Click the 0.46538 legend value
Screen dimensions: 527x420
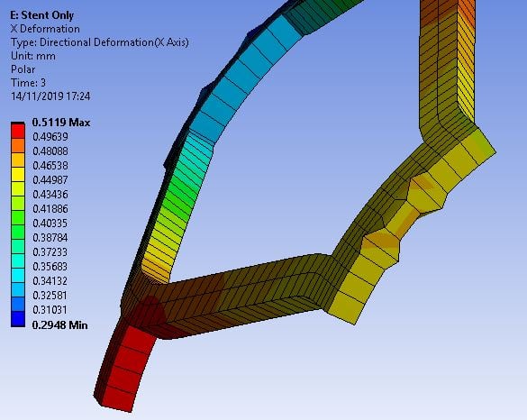pyautogui.click(x=50, y=166)
